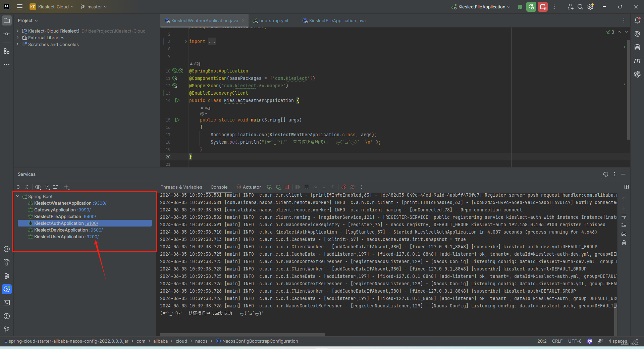Open the :9400/ link of KieslectFileApplication
This screenshot has height=349, width=644.
pyautogui.click(x=89, y=216)
